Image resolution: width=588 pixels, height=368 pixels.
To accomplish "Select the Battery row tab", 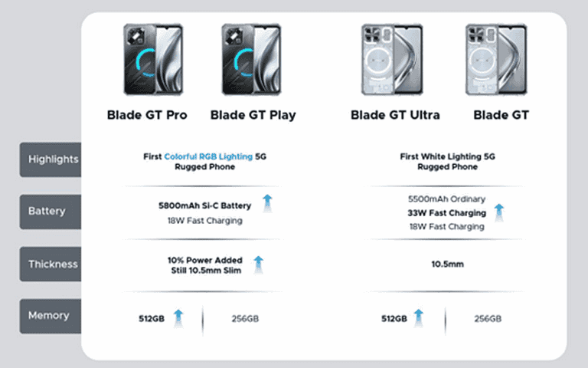I will (51, 212).
